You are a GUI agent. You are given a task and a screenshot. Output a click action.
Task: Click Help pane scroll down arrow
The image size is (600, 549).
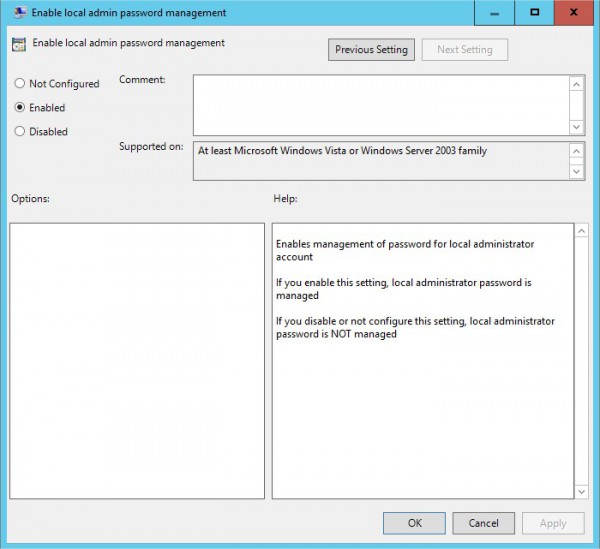(x=582, y=492)
